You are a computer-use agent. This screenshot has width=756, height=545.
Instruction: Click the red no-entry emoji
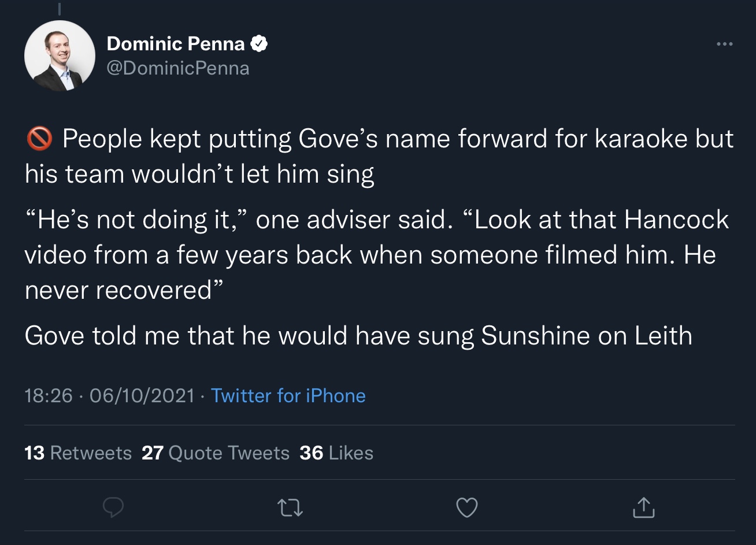(39, 139)
